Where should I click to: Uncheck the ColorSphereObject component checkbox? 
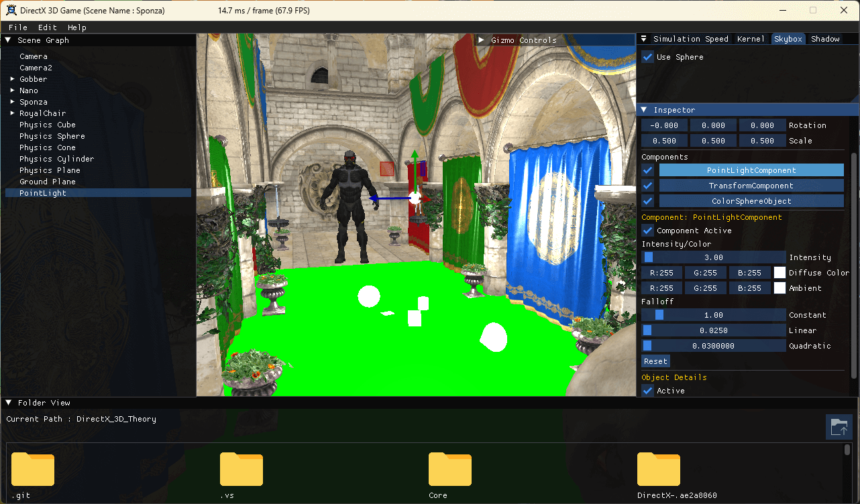tap(647, 201)
